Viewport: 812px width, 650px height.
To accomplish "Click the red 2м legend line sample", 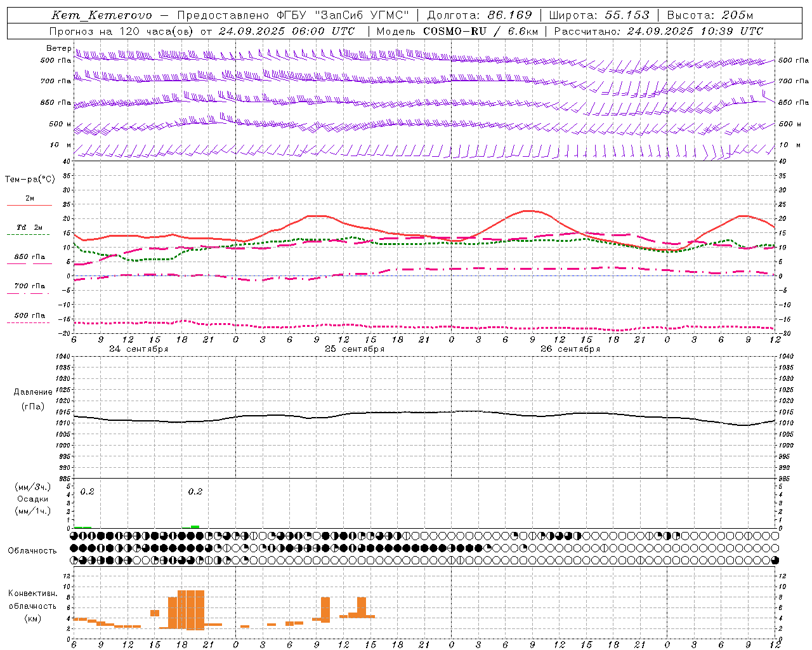I will point(29,206).
